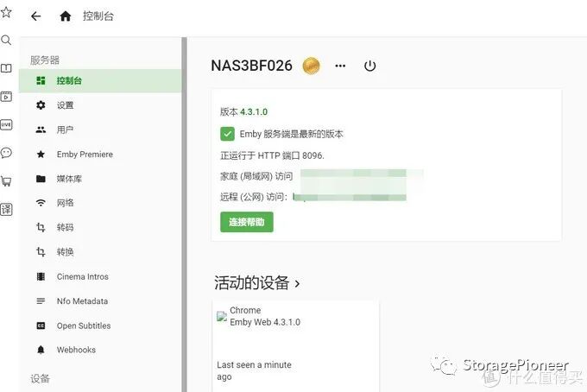The width and height of the screenshot is (587, 392).
Task: Open the reading book icon in browser sidebar
Action: click(x=6, y=68)
